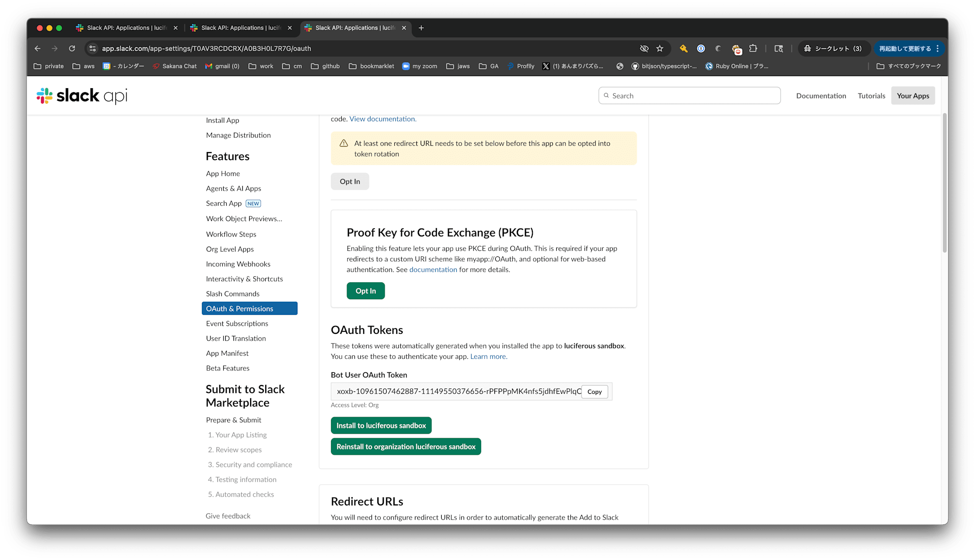
Task: Open the my zoom bookmark
Action: click(419, 66)
